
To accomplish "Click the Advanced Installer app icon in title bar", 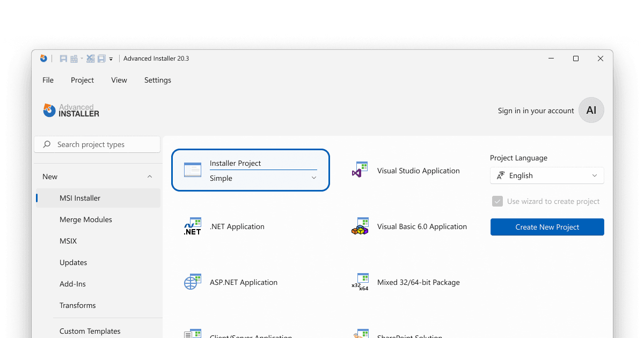I will pyautogui.click(x=43, y=58).
